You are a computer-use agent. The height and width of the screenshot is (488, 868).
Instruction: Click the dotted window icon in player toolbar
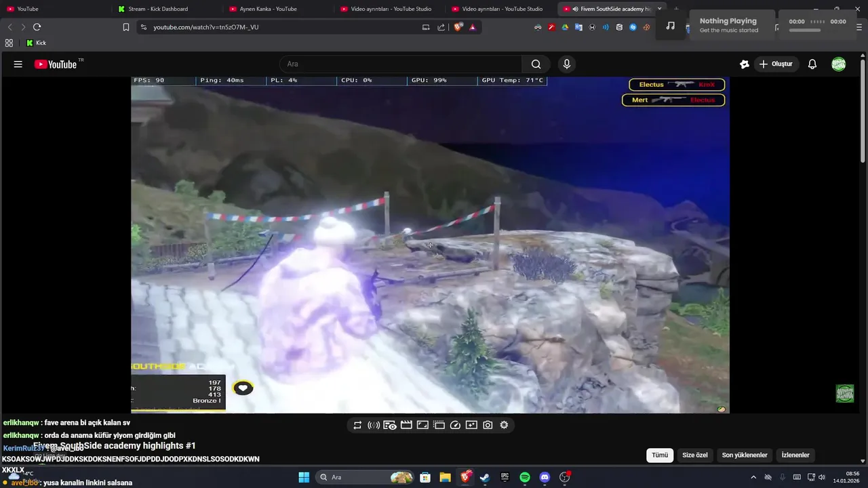(x=439, y=425)
